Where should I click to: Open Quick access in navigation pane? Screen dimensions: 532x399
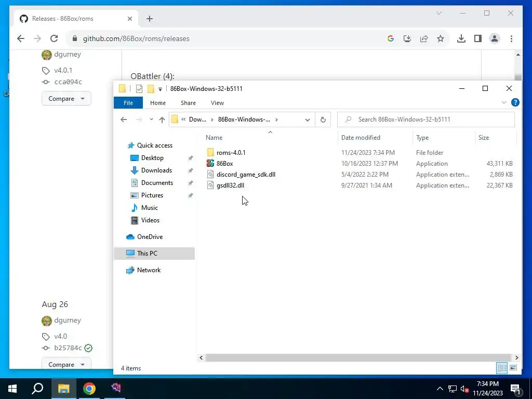[x=155, y=145]
